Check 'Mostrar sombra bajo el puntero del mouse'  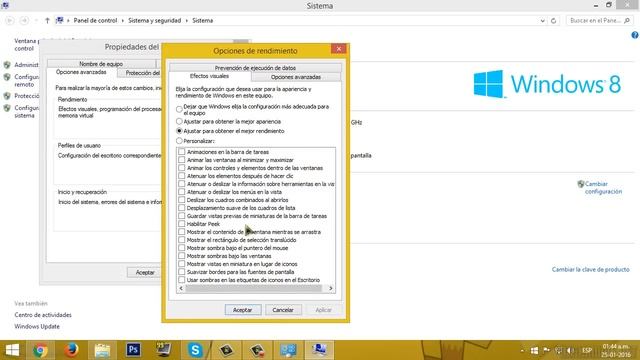pyautogui.click(x=182, y=248)
